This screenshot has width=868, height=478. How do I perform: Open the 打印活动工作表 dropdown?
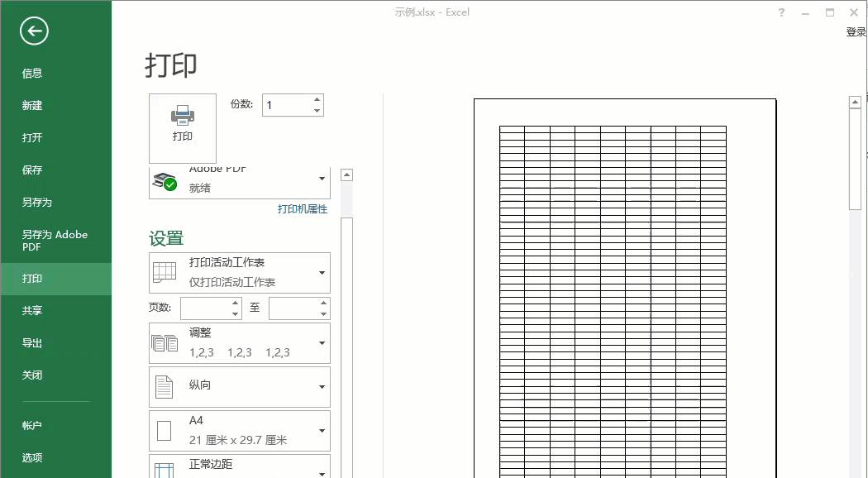pos(322,273)
